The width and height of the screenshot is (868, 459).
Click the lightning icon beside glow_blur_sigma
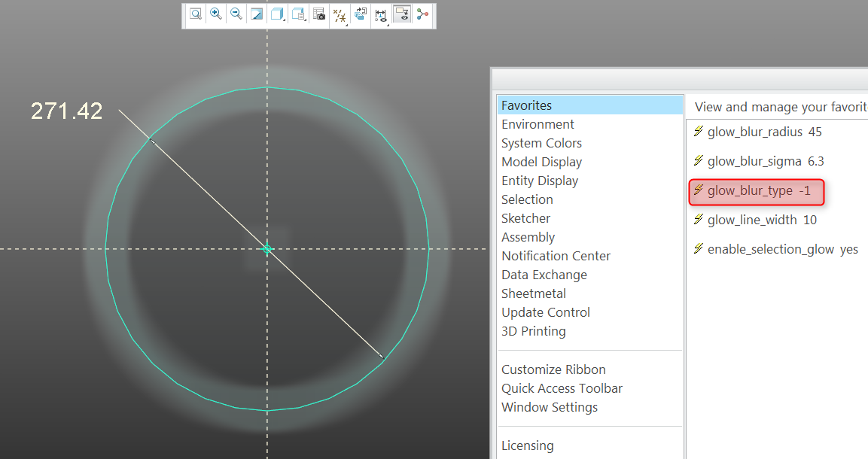click(699, 160)
